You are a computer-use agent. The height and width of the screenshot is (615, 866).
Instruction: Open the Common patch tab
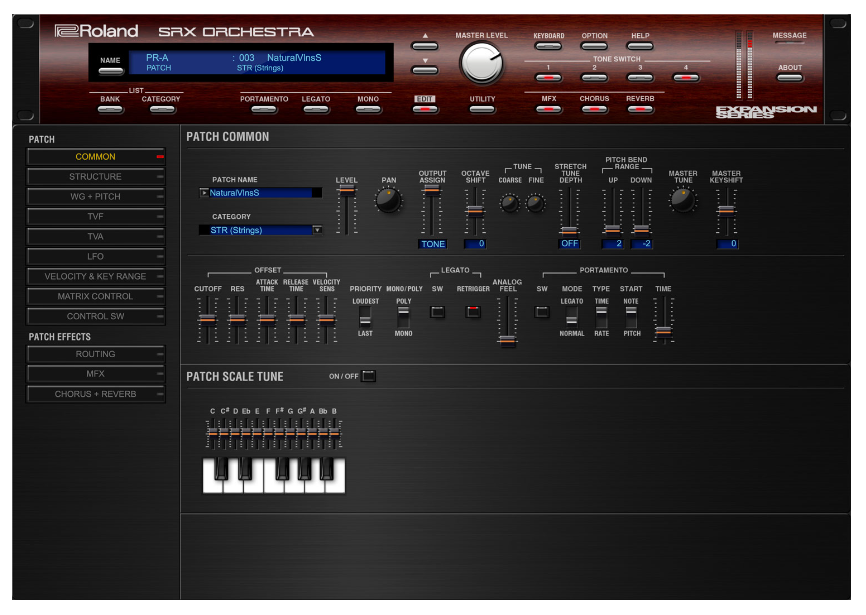coord(96,157)
